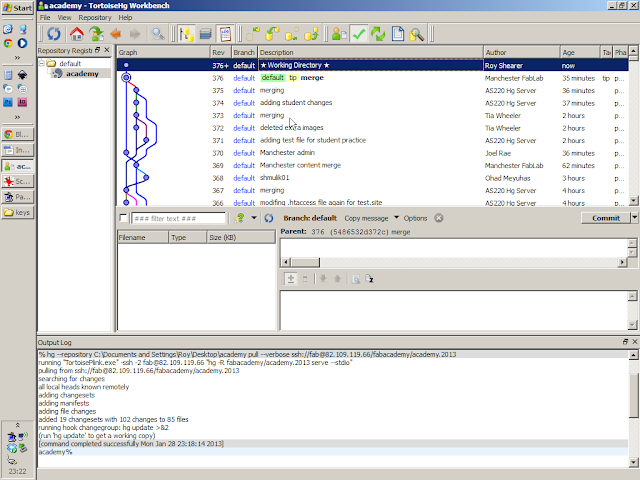Open the status filter dropdown arrow
The height and width of the screenshot is (480, 640).
click(x=254, y=218)
